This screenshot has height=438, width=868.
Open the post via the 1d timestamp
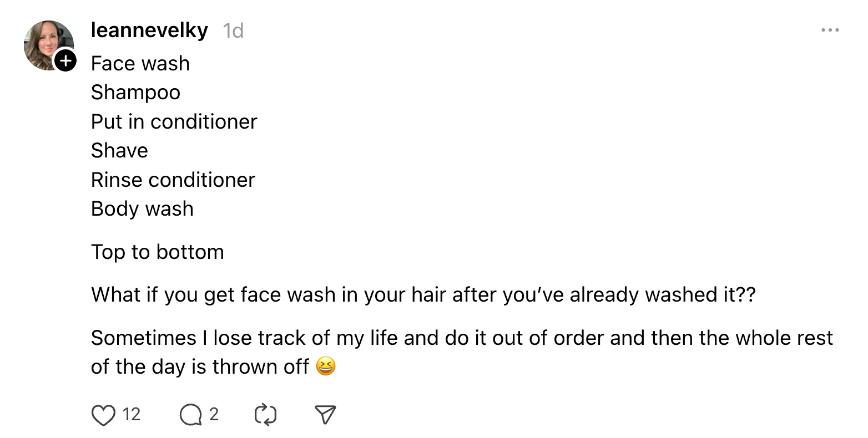(233, 31)
